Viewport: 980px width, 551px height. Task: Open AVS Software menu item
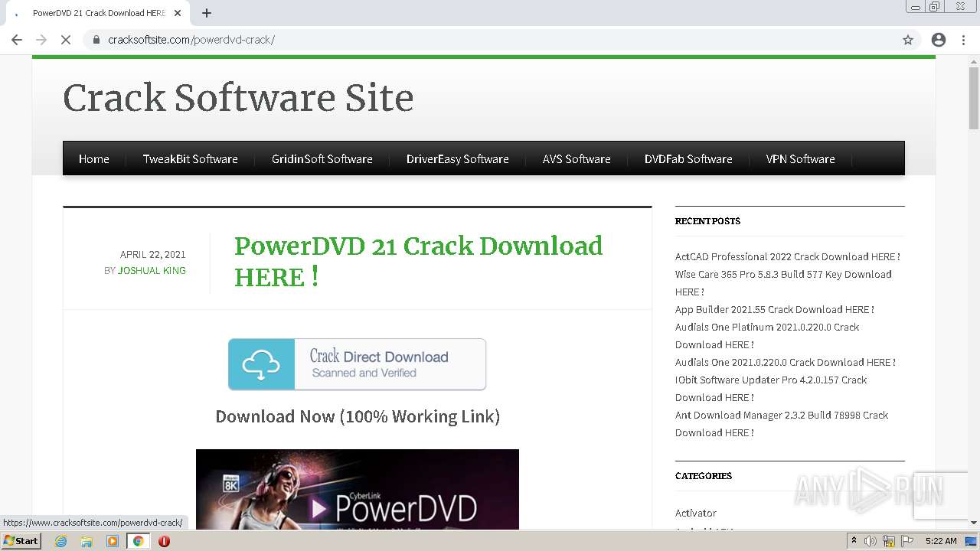coord(577,159)
